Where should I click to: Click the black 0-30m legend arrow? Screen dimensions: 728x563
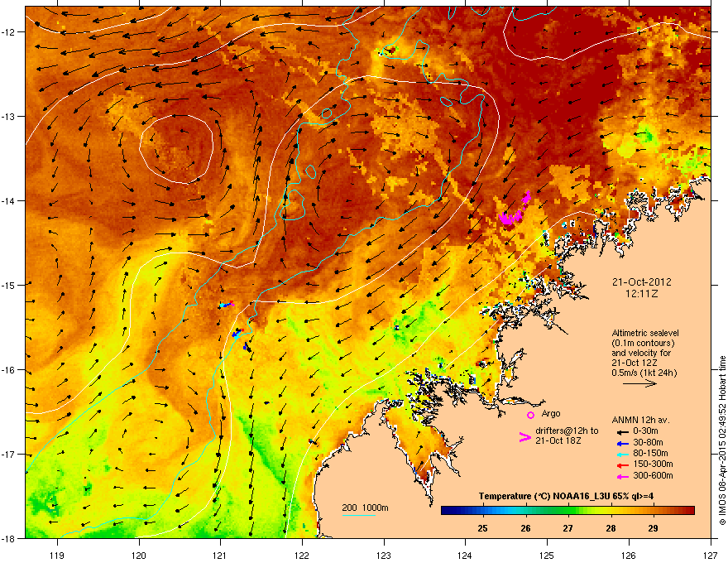[623, 432]
